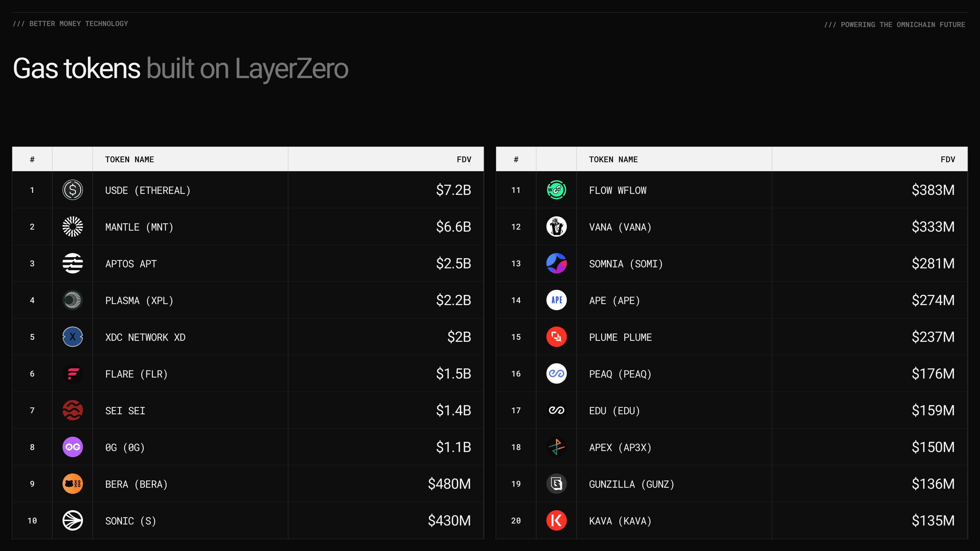Click the VANA (VANA) table row

723,227
